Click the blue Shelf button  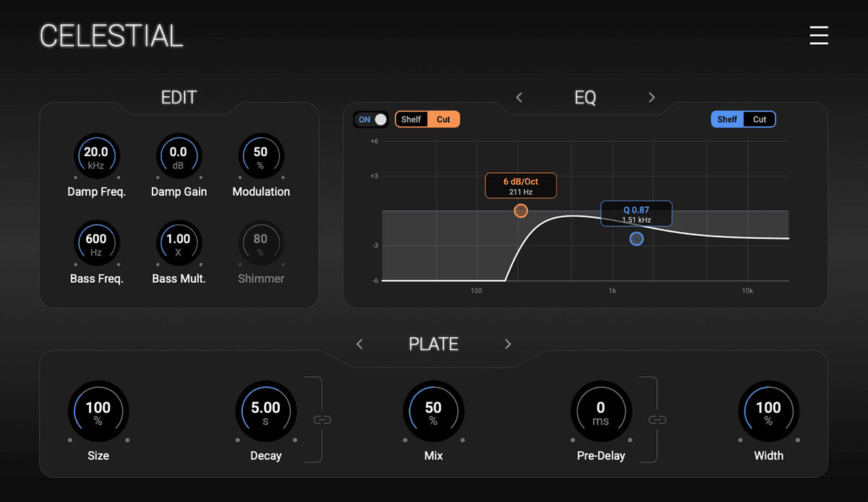point(727,119)
